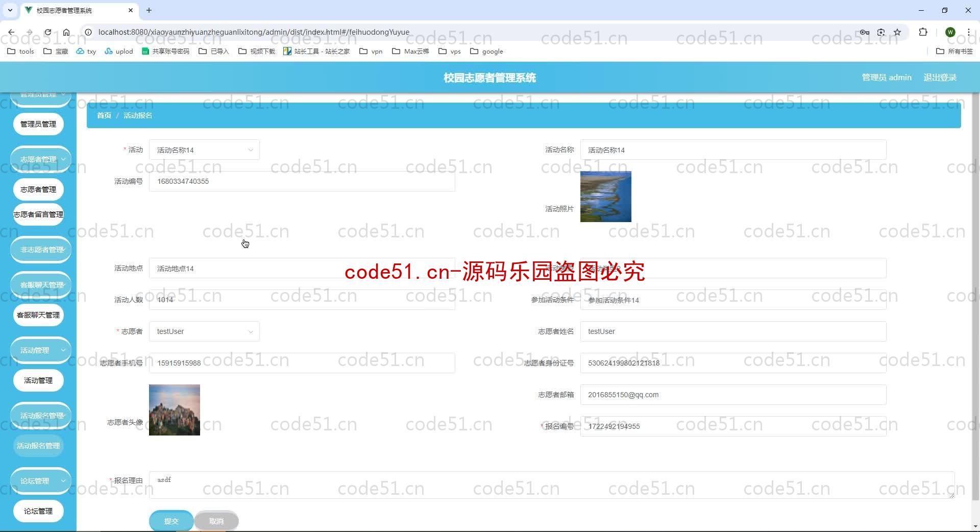Go back to the previous browser page
The height and width of the screenshot is (532, 980).
11,32
